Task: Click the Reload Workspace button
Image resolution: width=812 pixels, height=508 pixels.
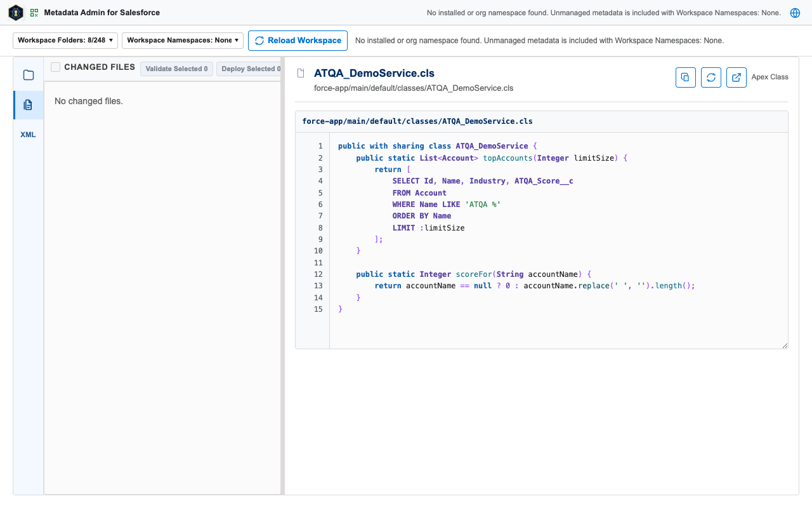Action: tap(298, 41)
